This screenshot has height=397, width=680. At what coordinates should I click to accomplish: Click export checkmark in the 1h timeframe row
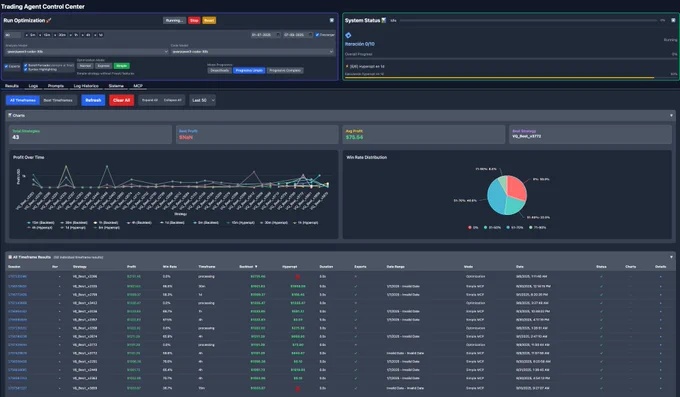click(x=356, y=312)
